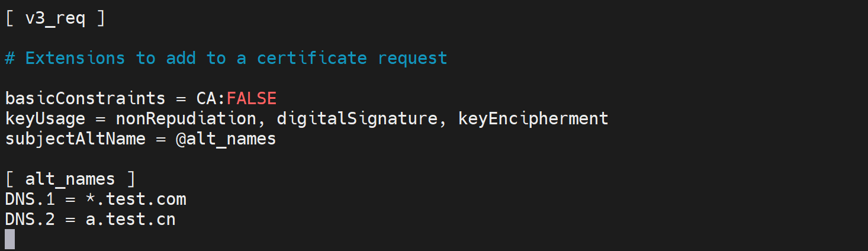Place cursor on the word Extensions in comment

pos(75,58)
